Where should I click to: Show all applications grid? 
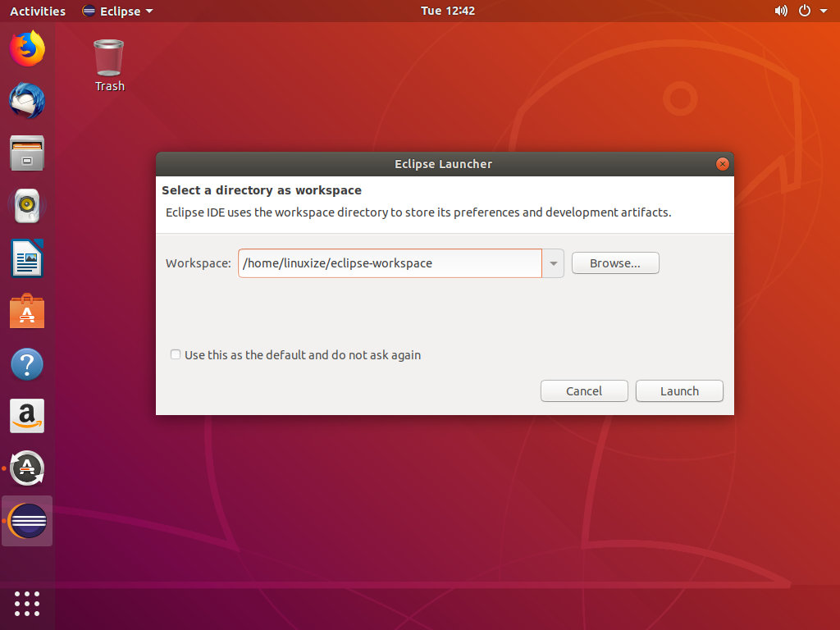point(27,604)
